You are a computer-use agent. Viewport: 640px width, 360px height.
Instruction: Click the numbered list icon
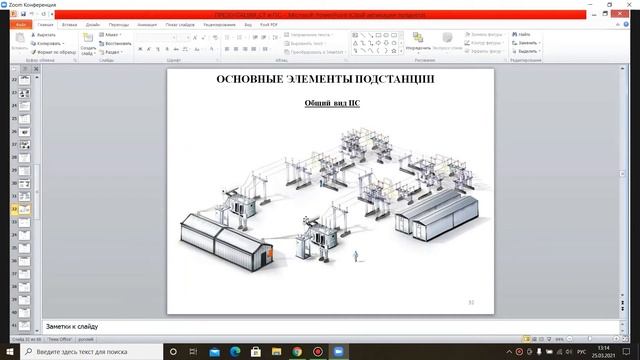pyautogui.click(x=240, y=38)
